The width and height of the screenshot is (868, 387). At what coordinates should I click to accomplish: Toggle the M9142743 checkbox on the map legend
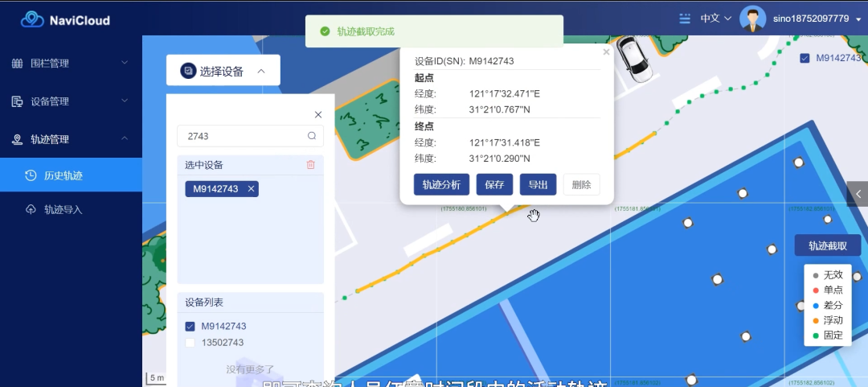(805, 58)
